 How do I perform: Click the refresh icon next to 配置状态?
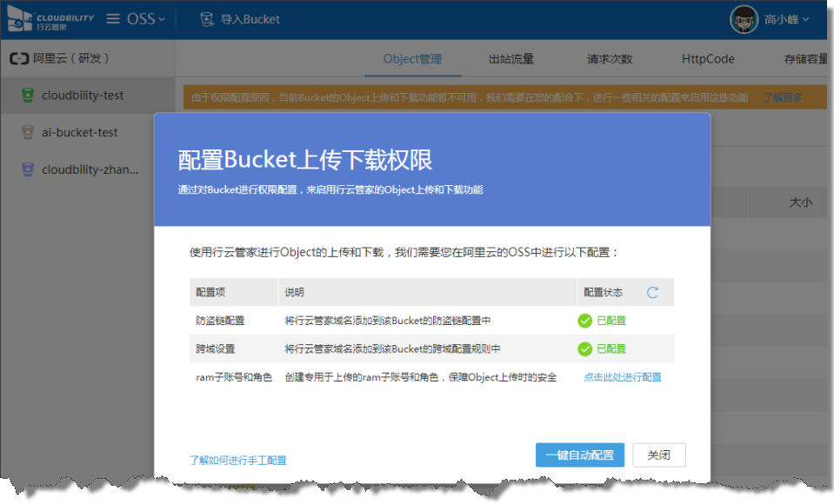click(652, 292)
